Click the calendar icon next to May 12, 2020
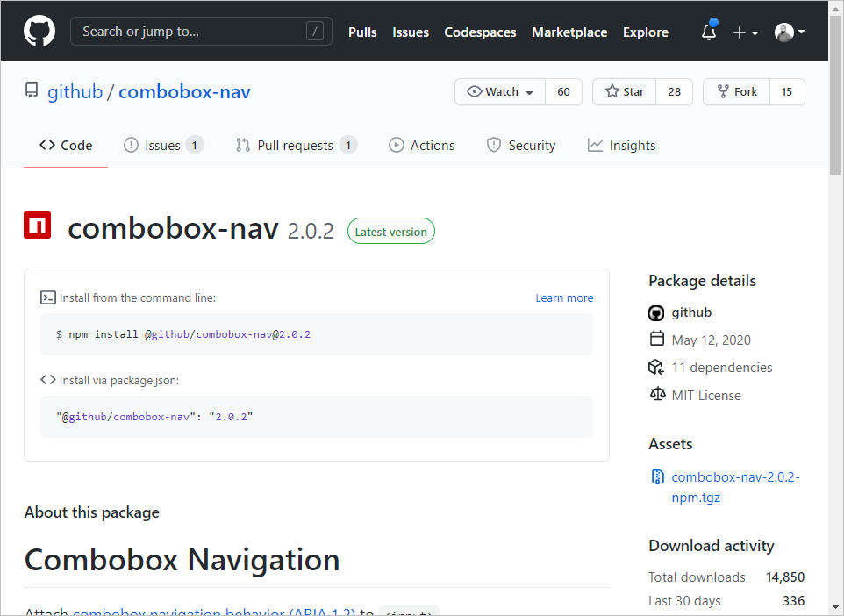 [x=656, y=340]
